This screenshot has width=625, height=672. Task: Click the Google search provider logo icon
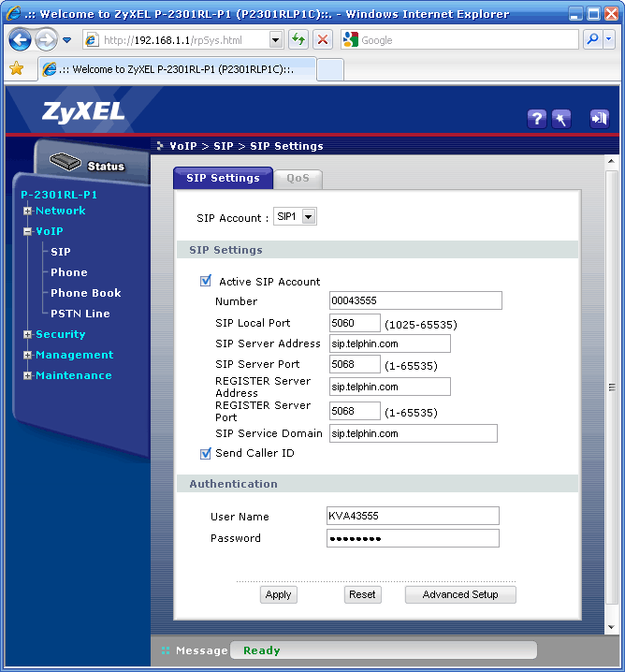351,40
